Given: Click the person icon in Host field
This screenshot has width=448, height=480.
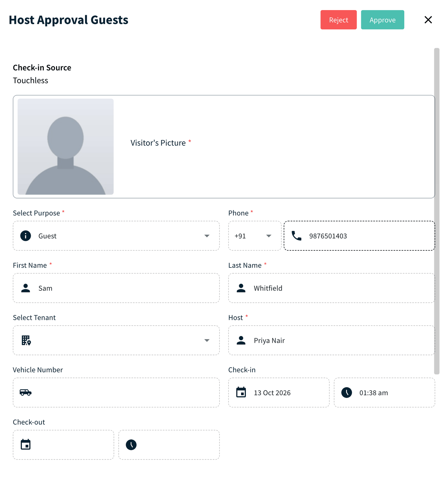Looking at the screenshot, I should (x=241, y=341).
